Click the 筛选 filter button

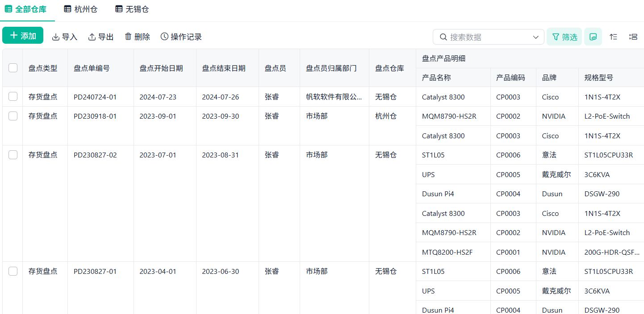565,37
